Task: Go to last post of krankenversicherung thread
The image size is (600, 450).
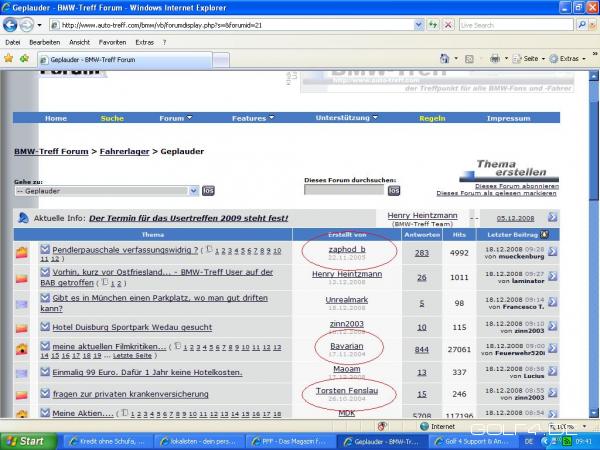Action: (553, 393)
